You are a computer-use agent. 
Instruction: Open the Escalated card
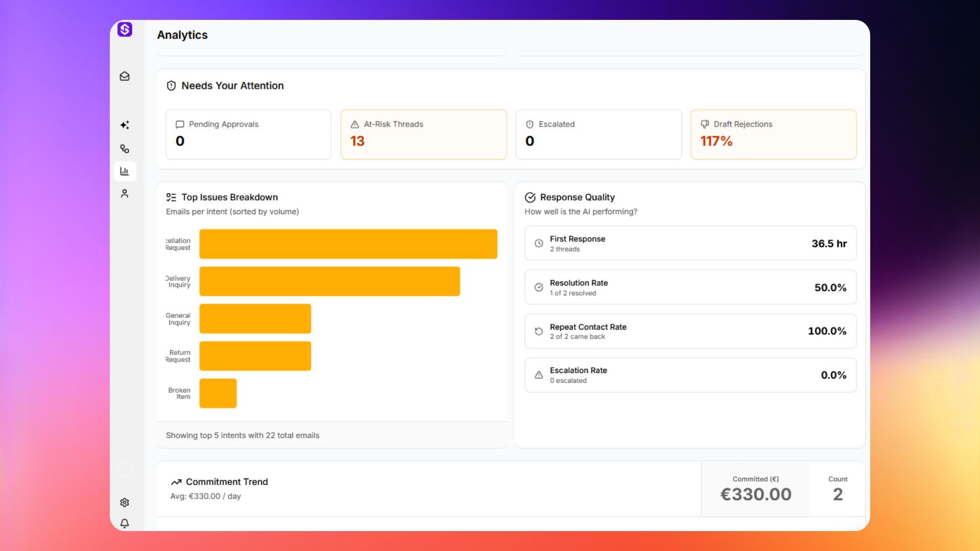click(x=599, y=135)
